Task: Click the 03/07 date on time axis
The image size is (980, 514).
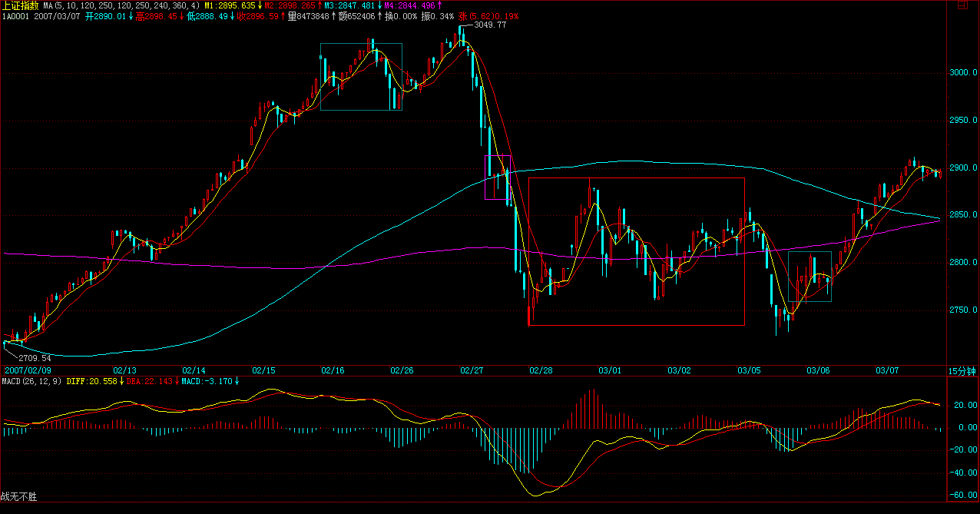Action: (887, 370)
